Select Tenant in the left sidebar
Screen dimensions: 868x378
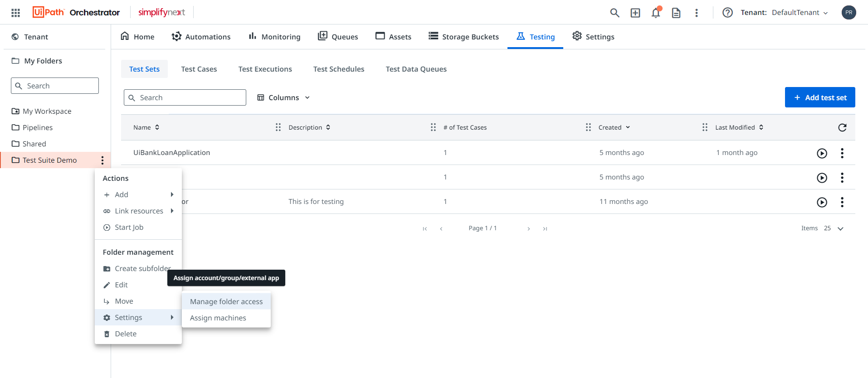[x=30, y=37]
